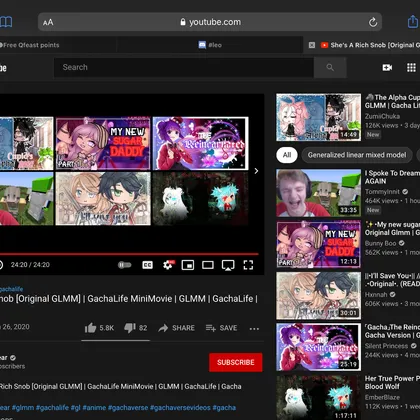Select the All filter chip
Screen dimensions: 420x420
coord(287,155)
